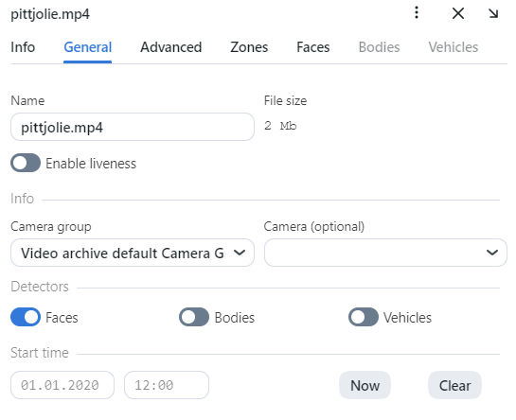Switch to the Info tab
This screenshot has width=516, height=420.
point(23,47)
